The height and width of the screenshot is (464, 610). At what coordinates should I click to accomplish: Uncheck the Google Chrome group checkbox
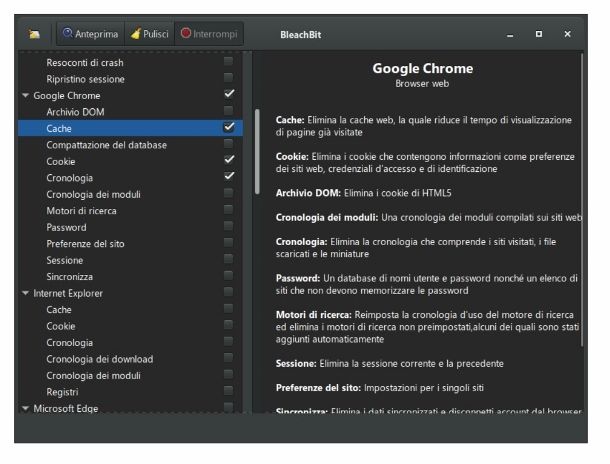pyautogui.click(x=229, y=94)
